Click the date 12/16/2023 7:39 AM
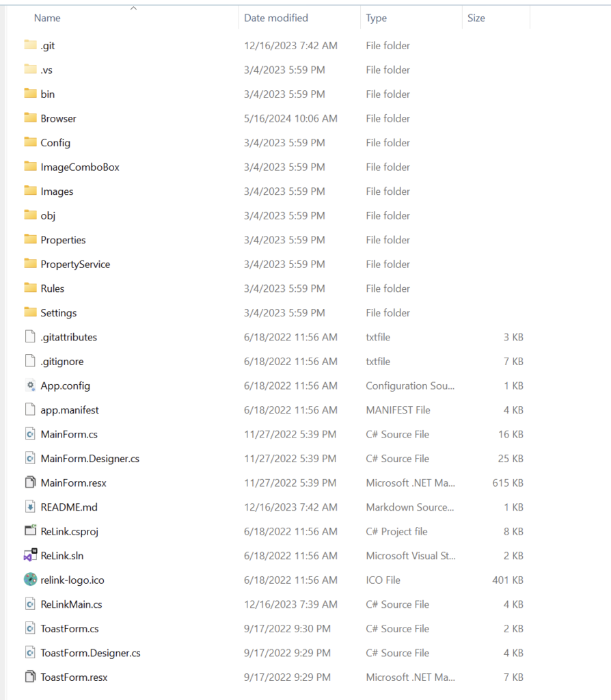 [x=290, y=604]
